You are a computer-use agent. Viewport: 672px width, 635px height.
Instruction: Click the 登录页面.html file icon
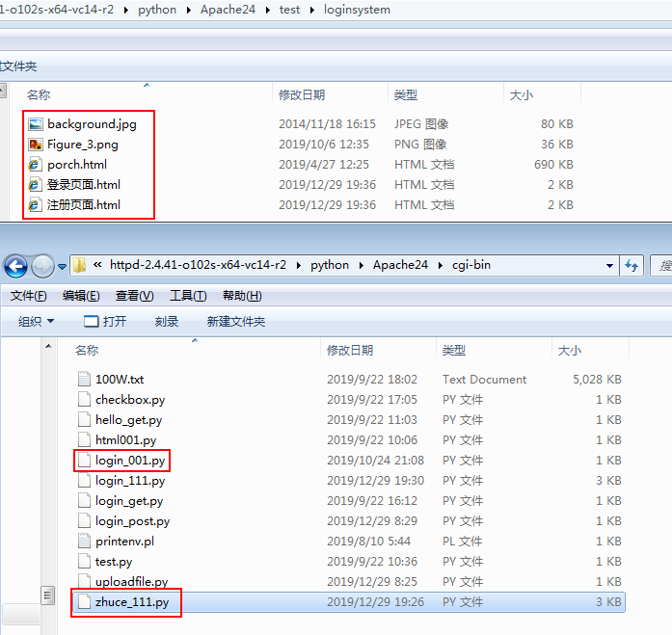[35, 185]
